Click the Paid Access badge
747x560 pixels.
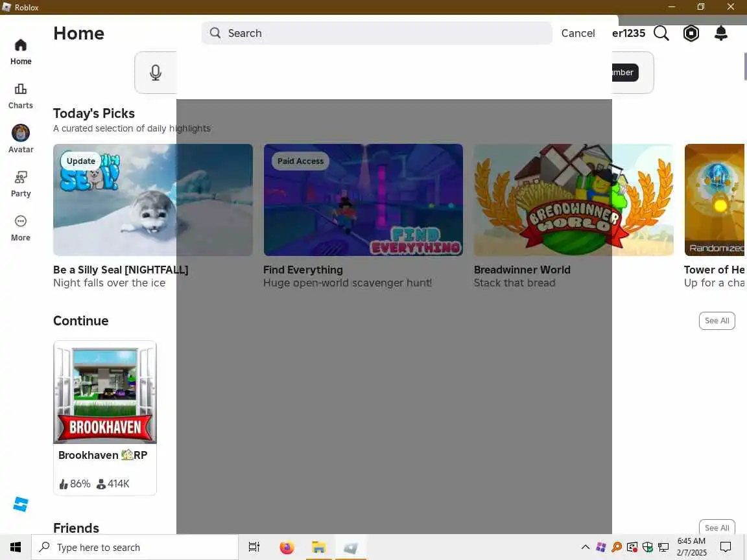[x=300, y=161]
